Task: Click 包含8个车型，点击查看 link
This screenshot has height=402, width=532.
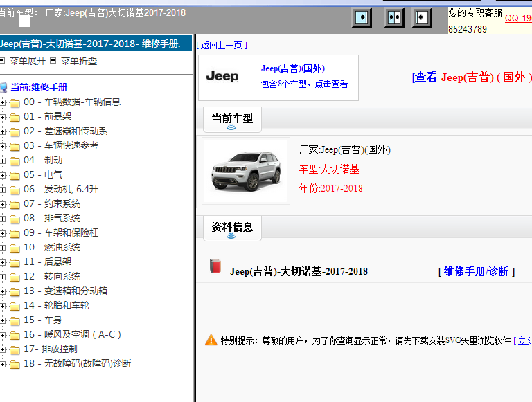Action: pyautogui.click(x=304, y=84)
